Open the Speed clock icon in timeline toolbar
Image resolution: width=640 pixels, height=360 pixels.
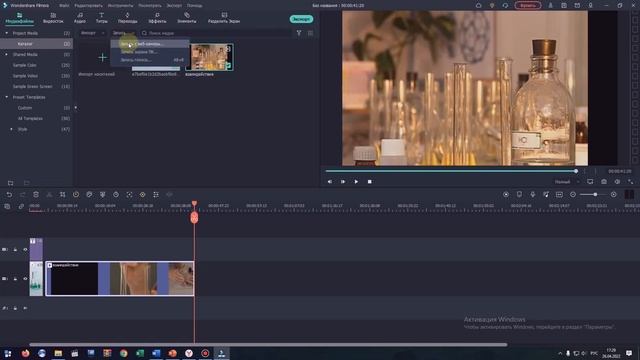tap(76, 195)
